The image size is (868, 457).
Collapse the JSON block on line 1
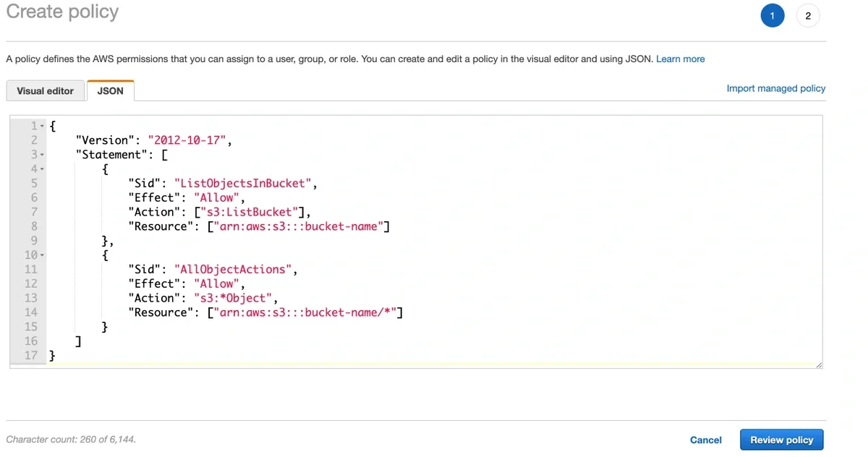41,125
